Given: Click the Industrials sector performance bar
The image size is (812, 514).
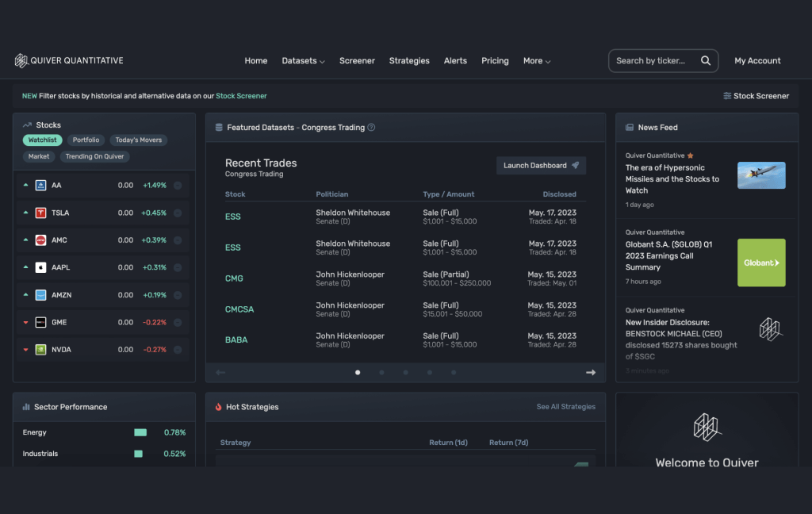Looking at the screenshot, I should click(138, 454).
